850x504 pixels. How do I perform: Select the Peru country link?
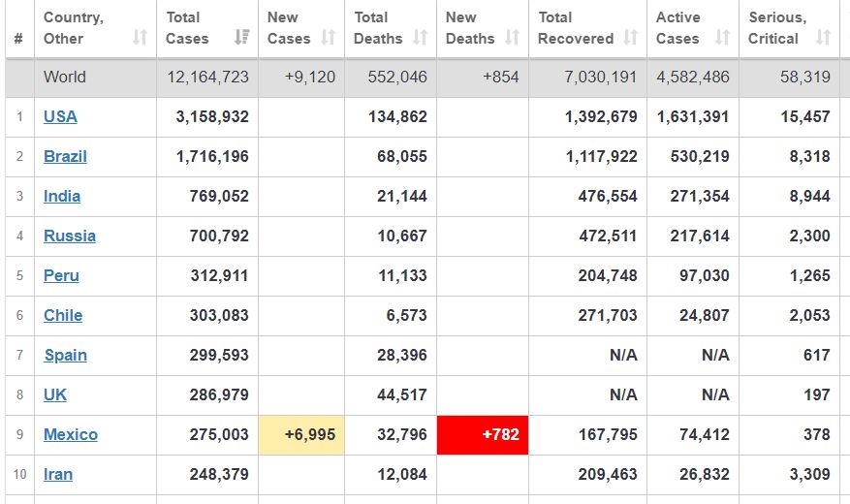click(x=61, y=275)
